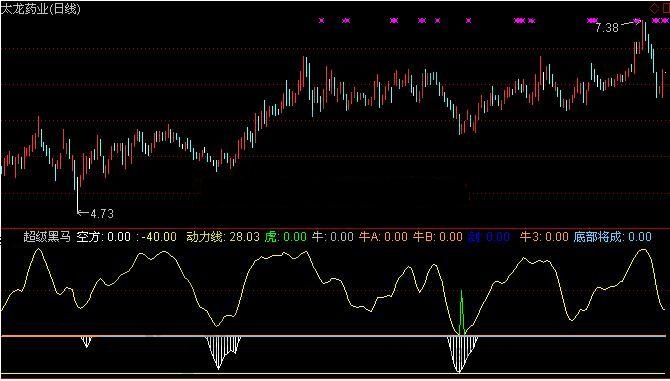Click the 牛B: 0.00 legend entry
The width and height of the screenshot is (670, 381).
click(438, 237)
